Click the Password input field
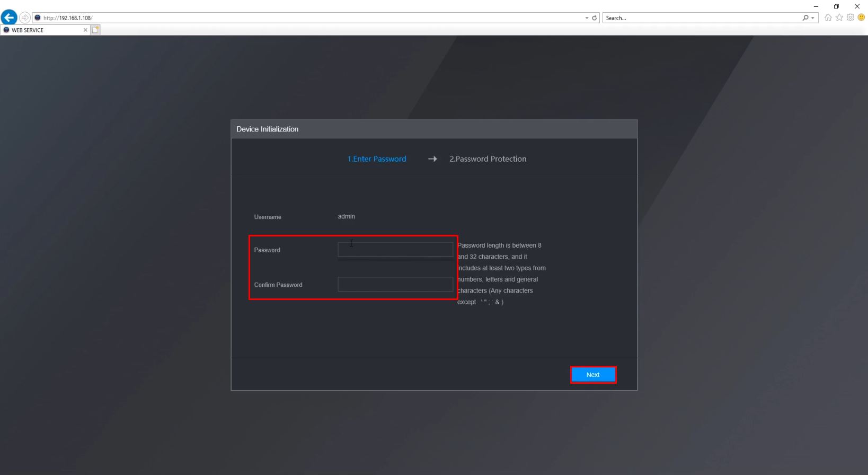 (395, 249)
